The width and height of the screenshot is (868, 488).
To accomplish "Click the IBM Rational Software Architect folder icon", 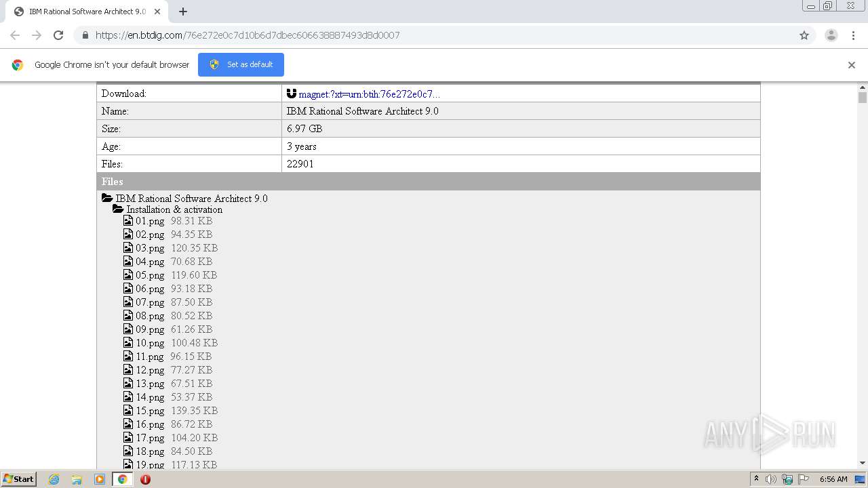I will pyautogui.click(x=107, y=199).
